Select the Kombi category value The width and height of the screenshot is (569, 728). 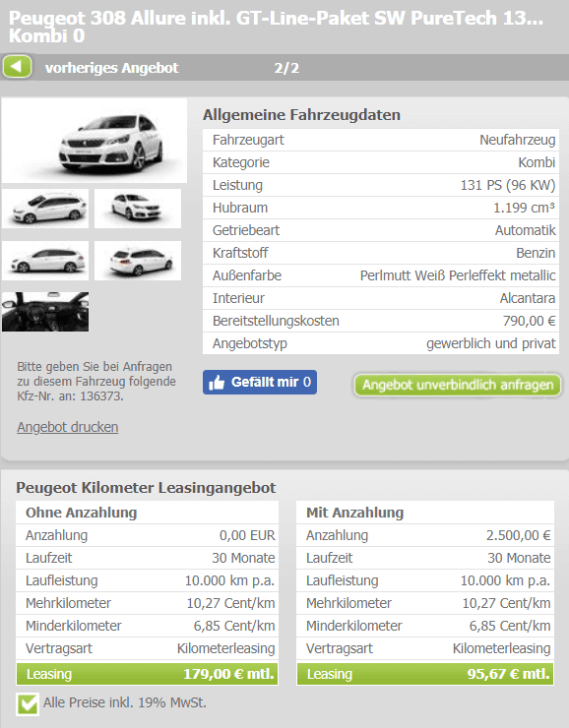tap(537, 162)
